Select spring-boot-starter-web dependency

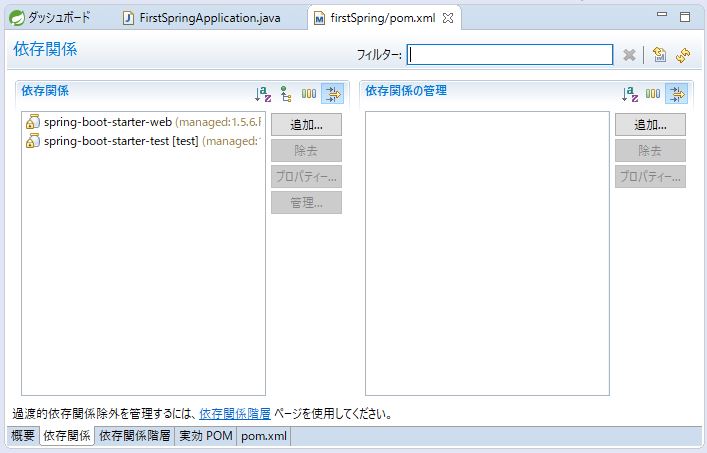click(x=143, y=122)
